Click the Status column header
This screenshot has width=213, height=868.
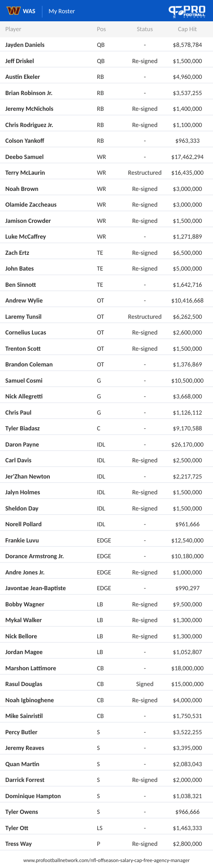145,29
